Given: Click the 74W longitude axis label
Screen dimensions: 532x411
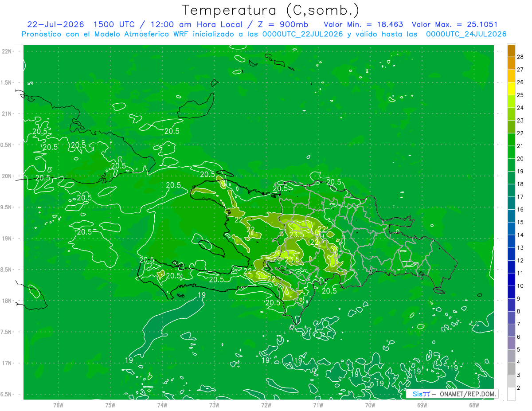Looking at the screenshot, I should pos(162,405).
